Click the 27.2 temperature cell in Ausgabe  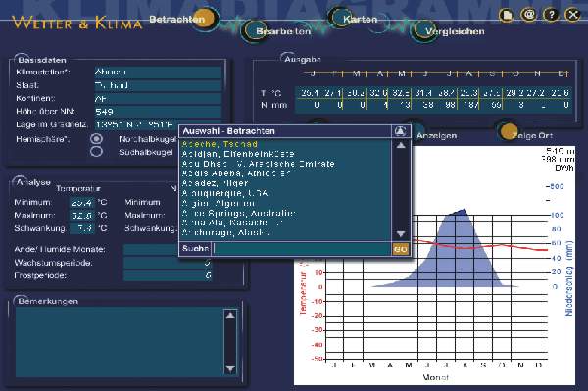pos(536,92)
